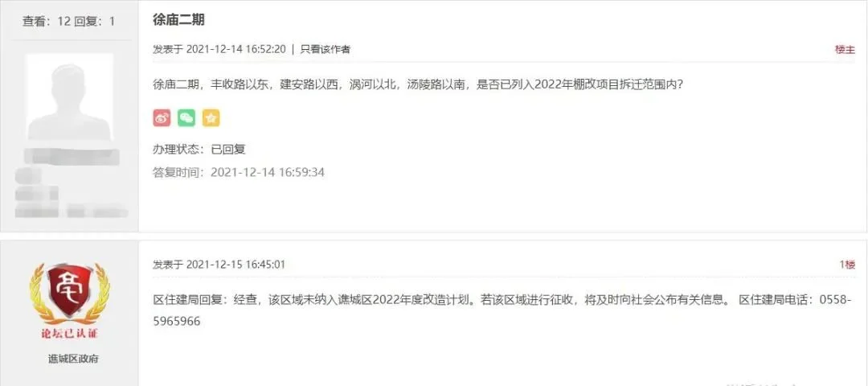868x386 pixels.
Task: Click the 1楼 floor label
Action: pyautogui.click(x=848, y=265)
